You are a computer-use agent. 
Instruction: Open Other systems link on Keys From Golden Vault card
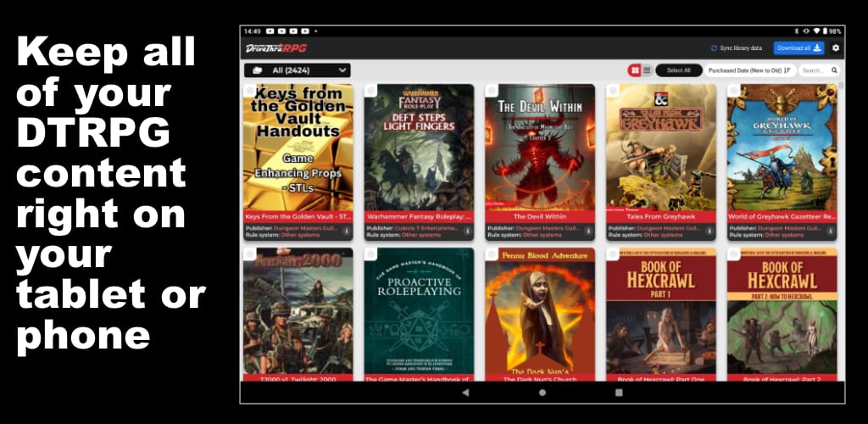click(300, 235)
